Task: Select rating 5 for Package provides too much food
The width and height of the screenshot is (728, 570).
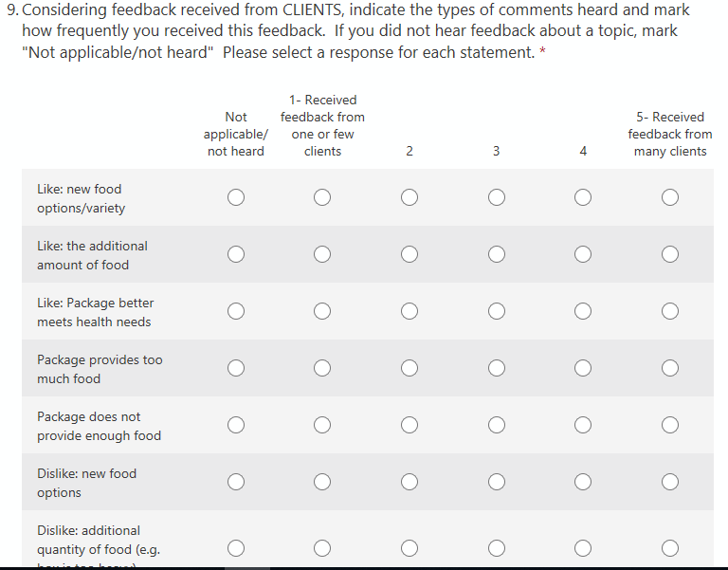Action: pos(670,368)
